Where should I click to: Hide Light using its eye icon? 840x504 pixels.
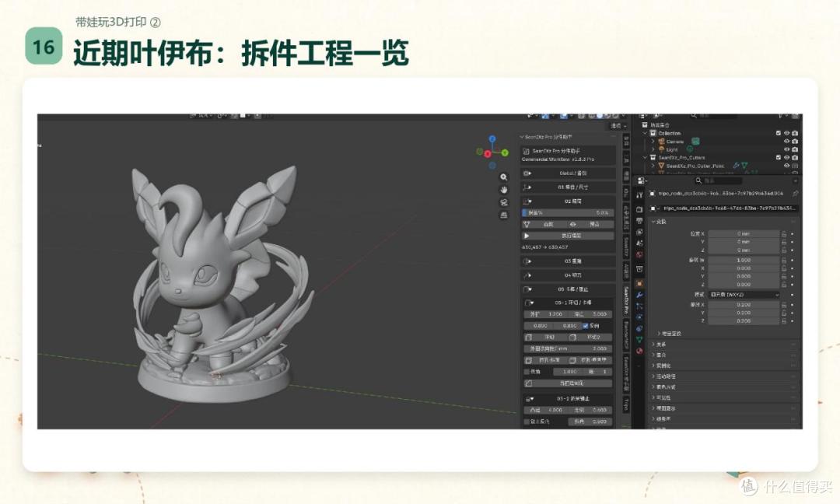(786, 149)
